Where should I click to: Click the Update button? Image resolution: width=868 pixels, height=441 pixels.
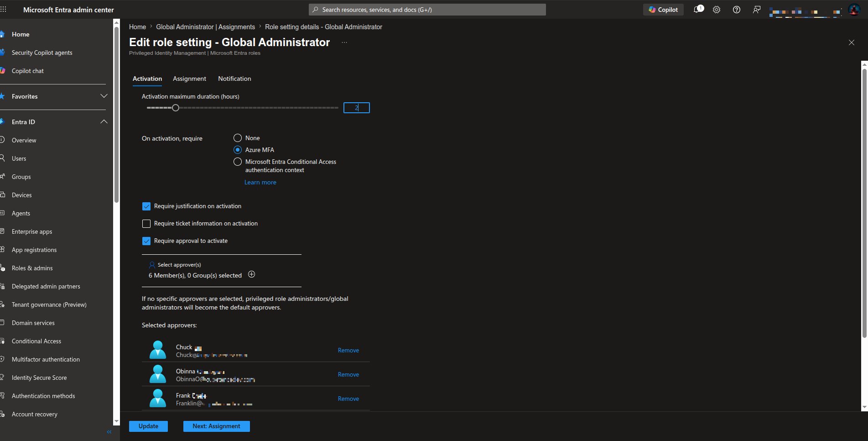[x=148, y=426]
